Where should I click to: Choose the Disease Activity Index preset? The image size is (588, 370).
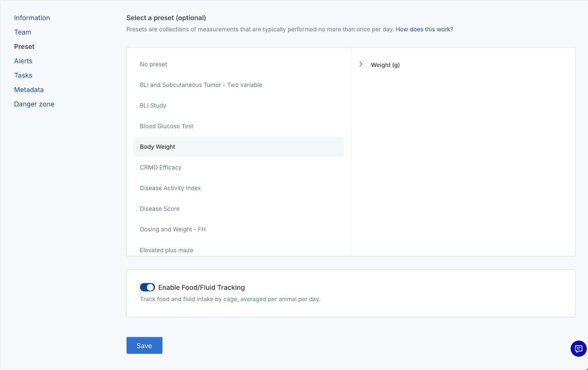171,188
